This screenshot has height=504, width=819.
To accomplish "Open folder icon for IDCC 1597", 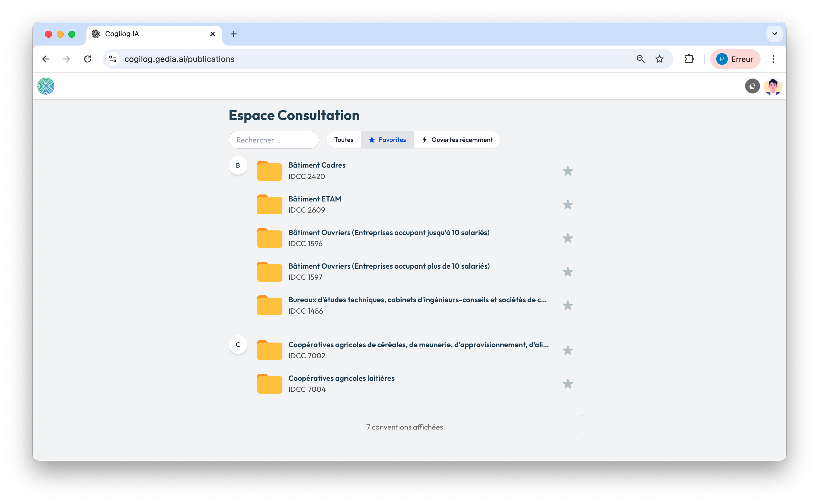I will coord(270,272).
